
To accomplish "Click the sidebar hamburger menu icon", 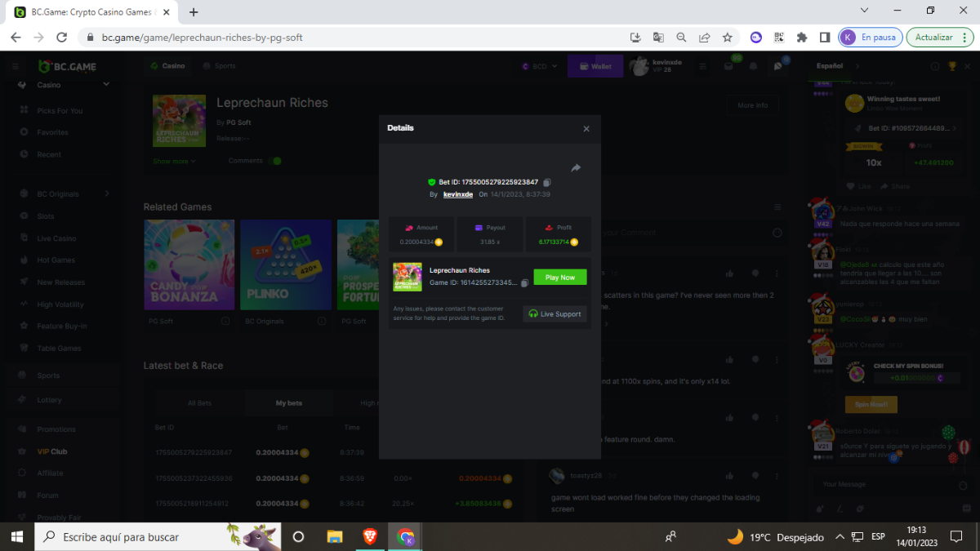I will click(x=16, y=66).
